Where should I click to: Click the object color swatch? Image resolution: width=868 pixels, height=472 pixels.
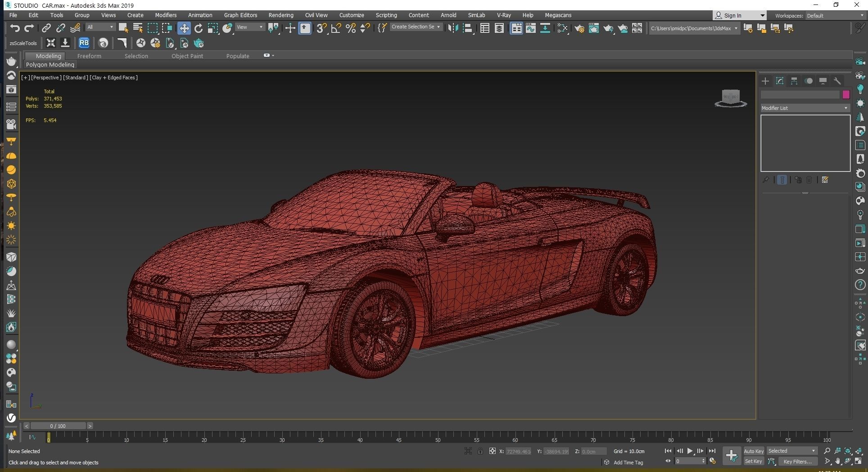(x=846, y=95)
